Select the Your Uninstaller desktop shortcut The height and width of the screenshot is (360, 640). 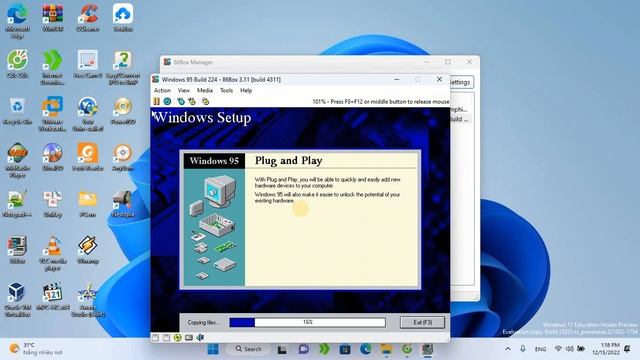[x=88, y=113]
